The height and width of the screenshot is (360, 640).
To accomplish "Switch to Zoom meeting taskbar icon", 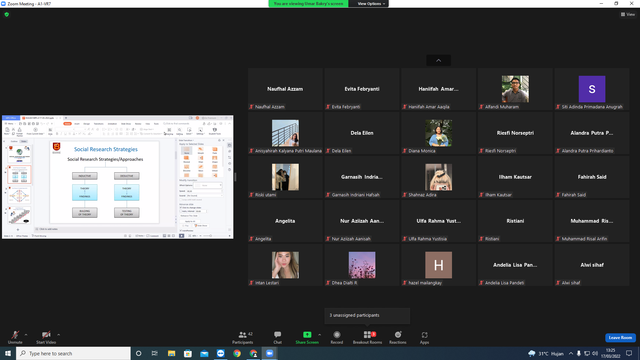I will click(x=270, y=353).
